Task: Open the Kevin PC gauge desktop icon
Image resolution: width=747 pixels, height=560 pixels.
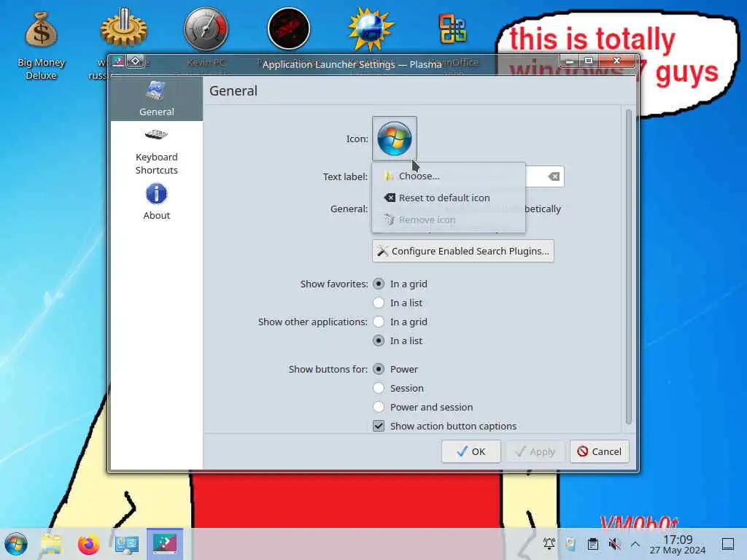Action: click(206, 28)
